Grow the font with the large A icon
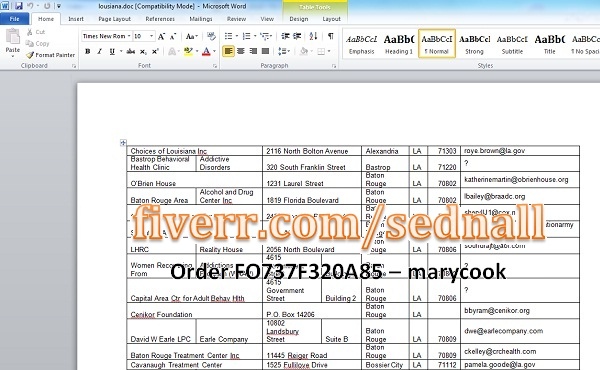The width and height of the screenshot is (600, 370). 161,36
